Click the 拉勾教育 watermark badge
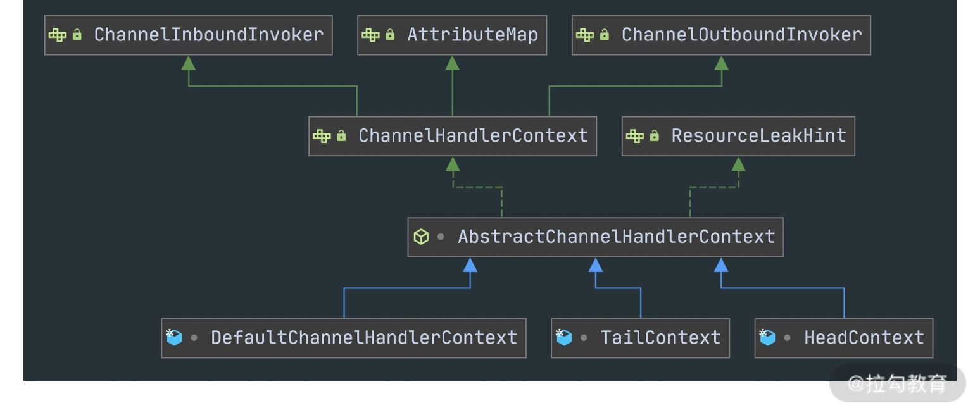 tap(898, 383)
